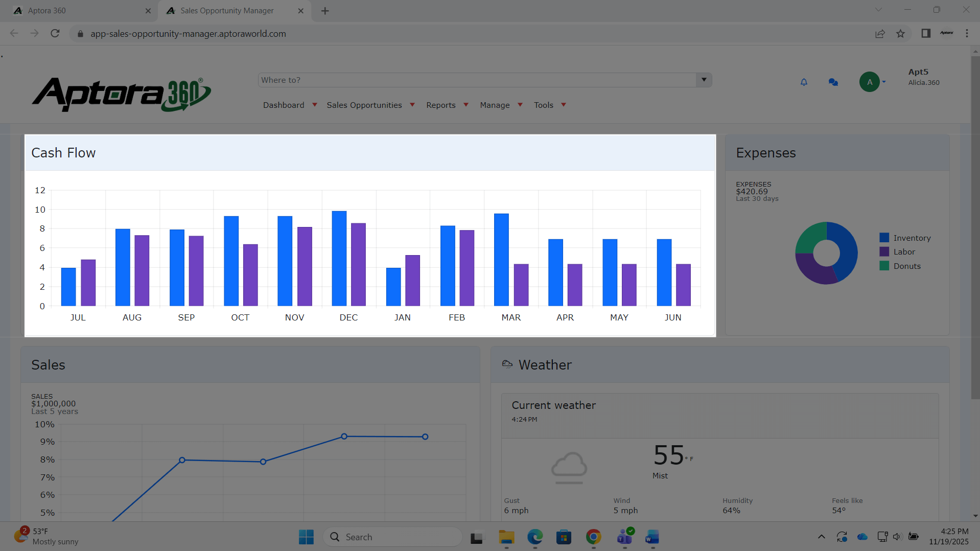The image size is (980, 551).
Task: Open Microsoft Teams from the taskbar
Action: [x=624, y=537]
